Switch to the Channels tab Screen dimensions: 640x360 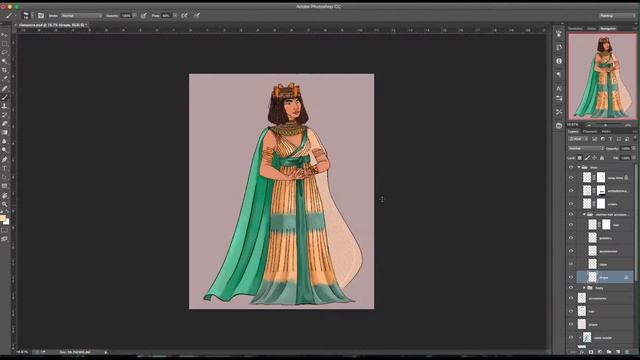click(589, 131)
